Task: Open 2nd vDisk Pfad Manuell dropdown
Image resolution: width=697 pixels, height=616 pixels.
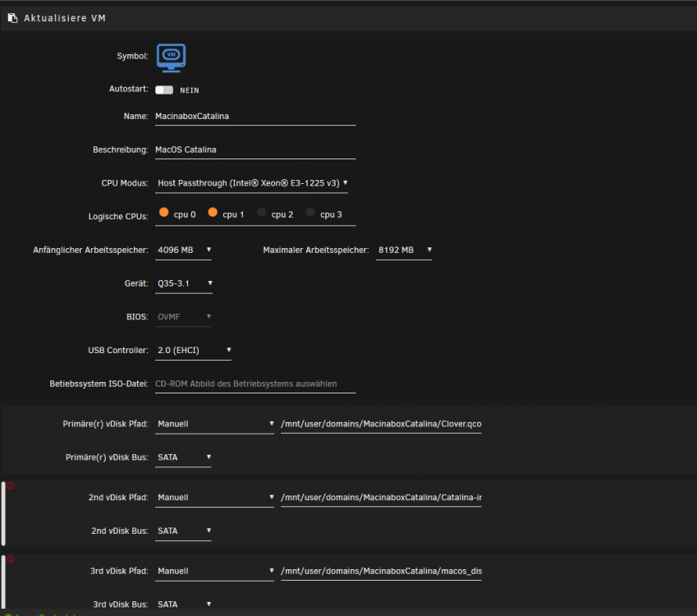Action: [214, 497]
